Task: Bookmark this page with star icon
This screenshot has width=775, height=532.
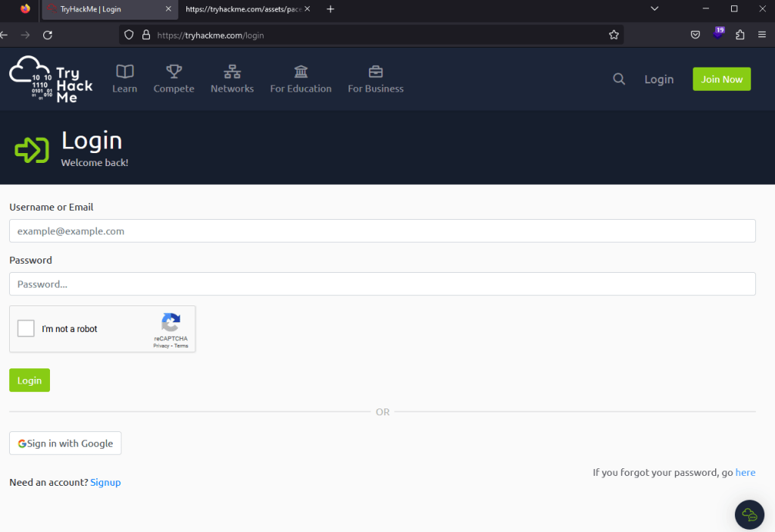Action: click(614, 35)
